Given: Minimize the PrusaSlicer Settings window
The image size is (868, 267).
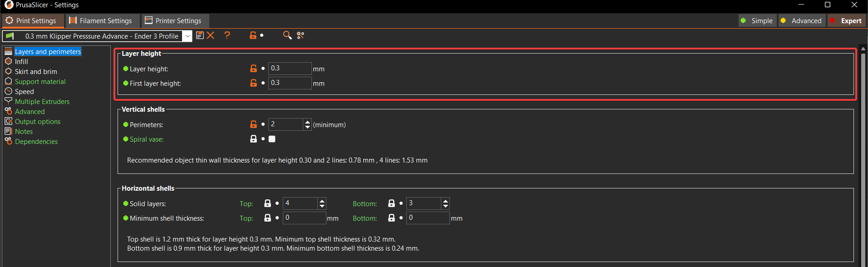Looking at the screenshot, I should click(x=801, y=5).
